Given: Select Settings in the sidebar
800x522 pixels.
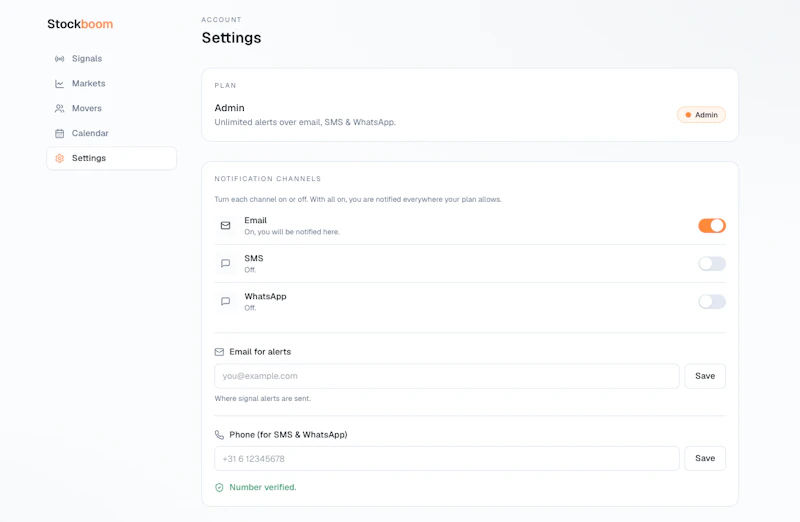Looking at the screenshot, I should (111, 158).
